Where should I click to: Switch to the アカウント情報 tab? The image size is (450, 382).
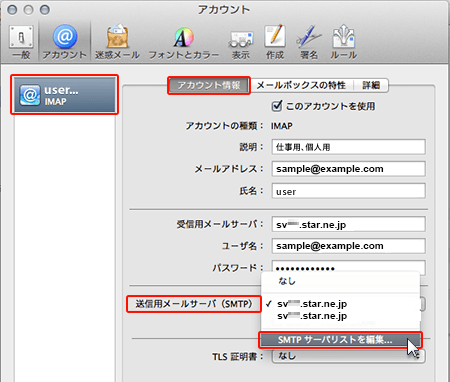[x=209, y=85]
